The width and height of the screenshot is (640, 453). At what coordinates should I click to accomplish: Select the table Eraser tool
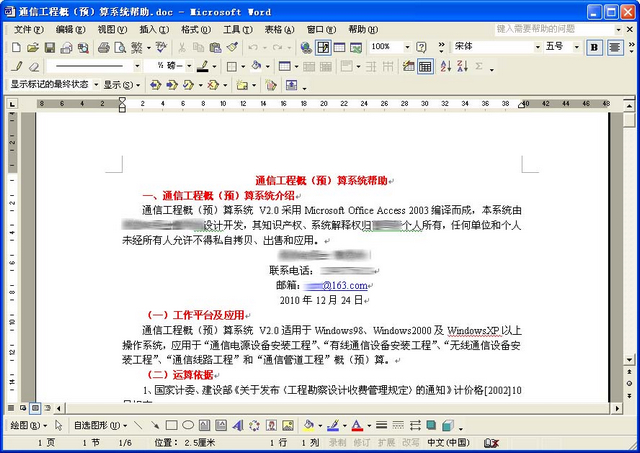pyautogui.click(x=34, y=66)
